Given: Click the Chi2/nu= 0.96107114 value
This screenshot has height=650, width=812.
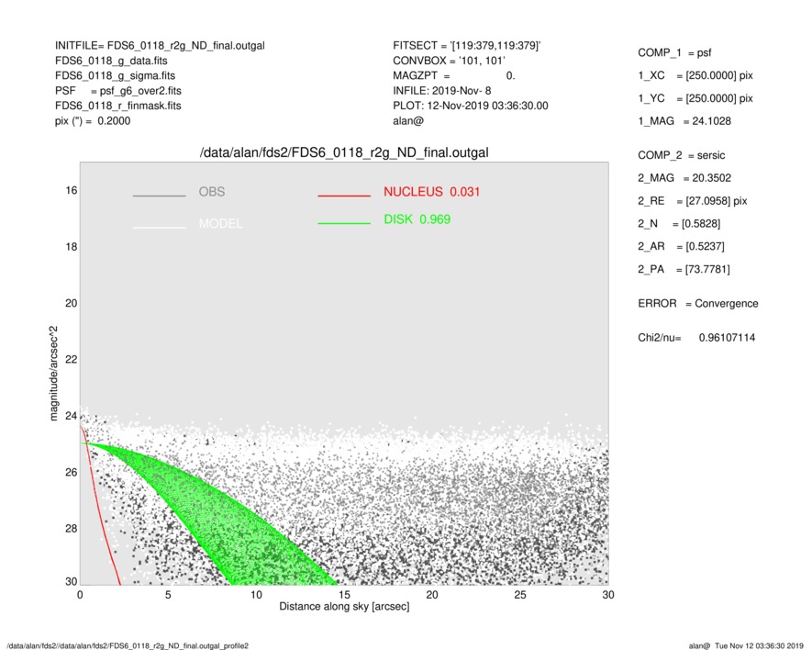Looking at the screenshot, I should (x=696, y=338).
